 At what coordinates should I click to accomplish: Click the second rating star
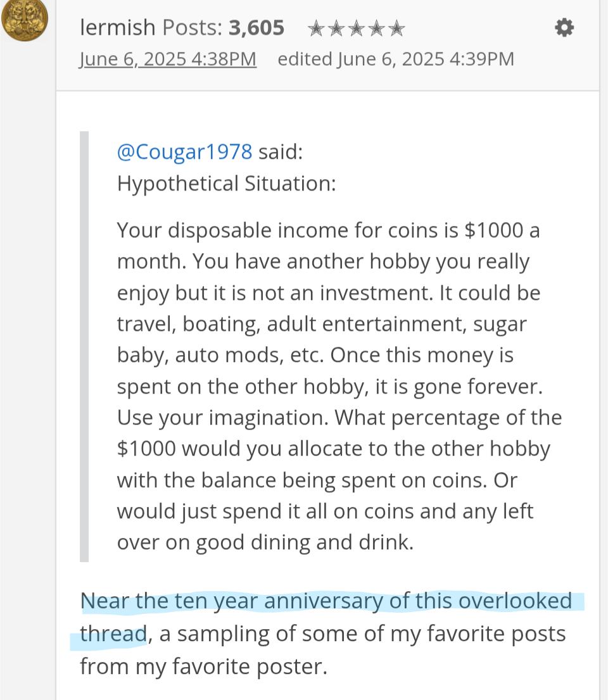[336, 28]
